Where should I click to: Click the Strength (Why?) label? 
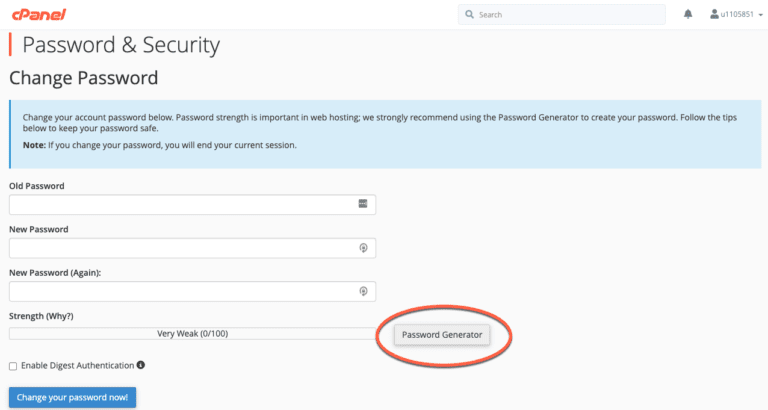(41, 316)
